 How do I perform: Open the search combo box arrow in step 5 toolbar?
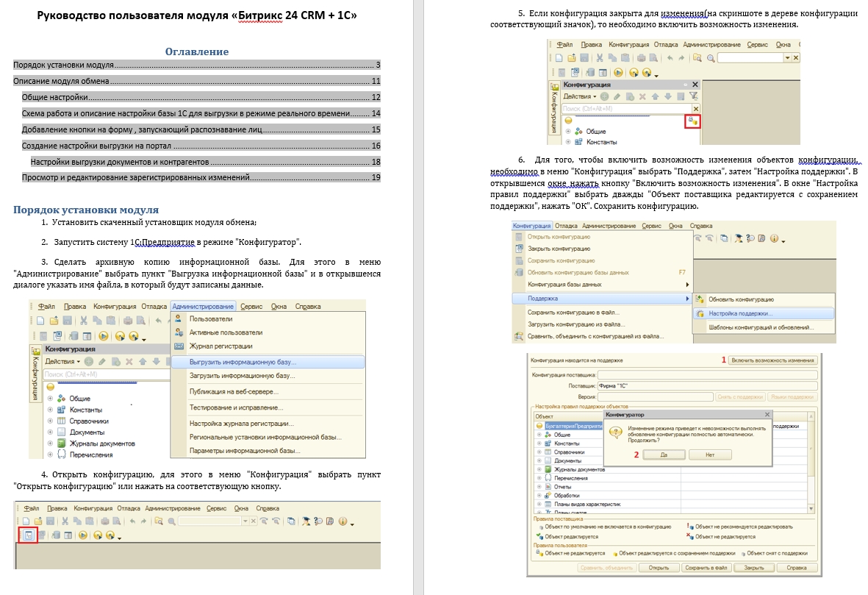tap(786, 57)
